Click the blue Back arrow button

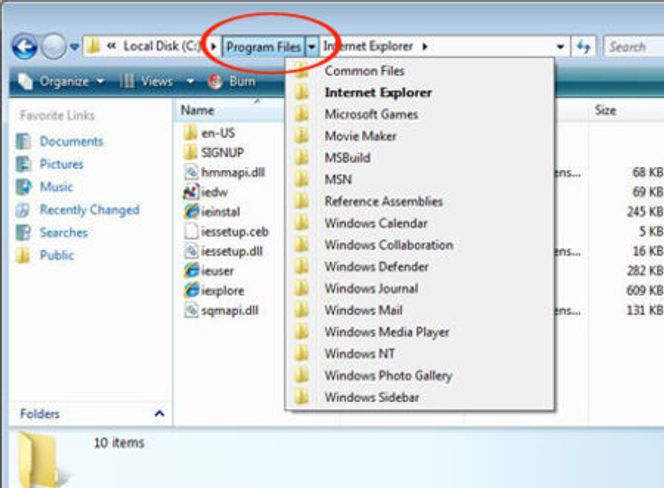point(25,47)
